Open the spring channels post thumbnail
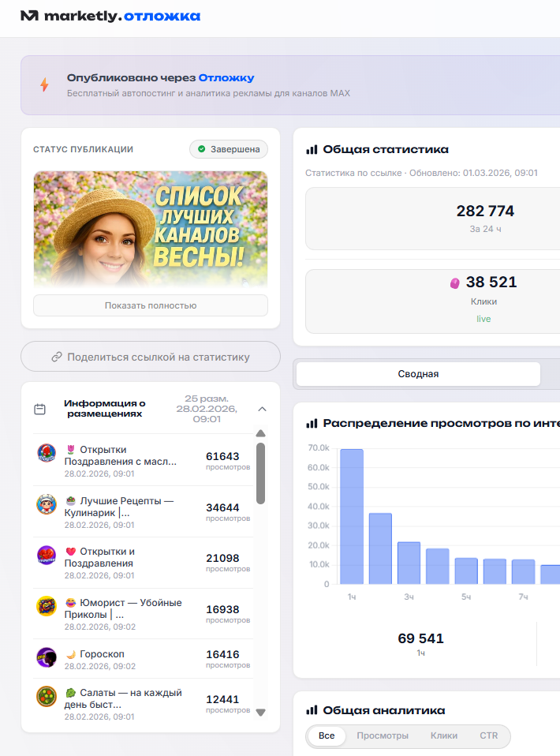The image size is (560, 756). click(x=151, y=230)
